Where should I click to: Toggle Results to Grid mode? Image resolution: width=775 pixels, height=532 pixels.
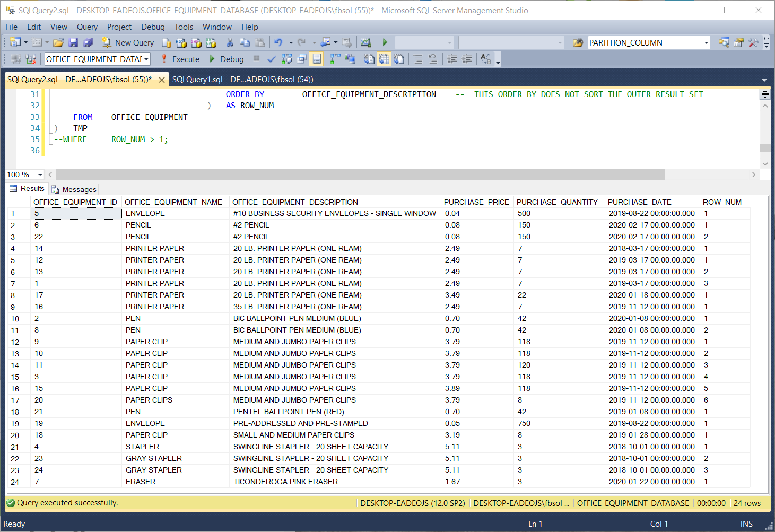pyautogui.click(x=384, y=59)
